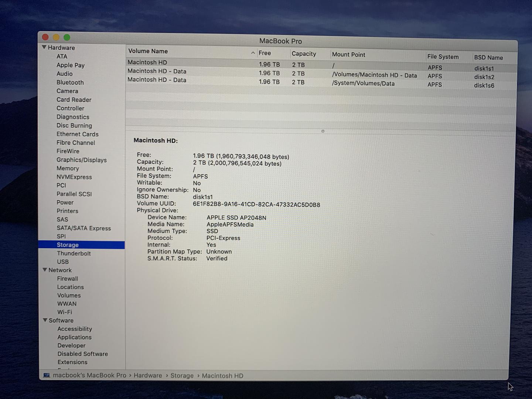532x399 pixels.
Task: Select the Macintosh HD volume row
Action: 321,65
